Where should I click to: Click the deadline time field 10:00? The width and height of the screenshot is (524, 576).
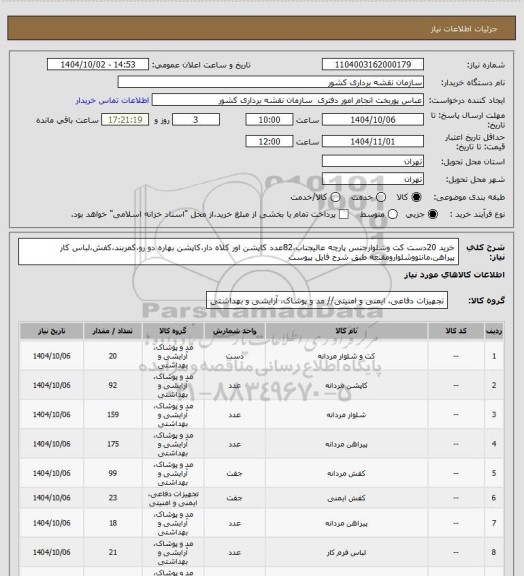(269, 120)
